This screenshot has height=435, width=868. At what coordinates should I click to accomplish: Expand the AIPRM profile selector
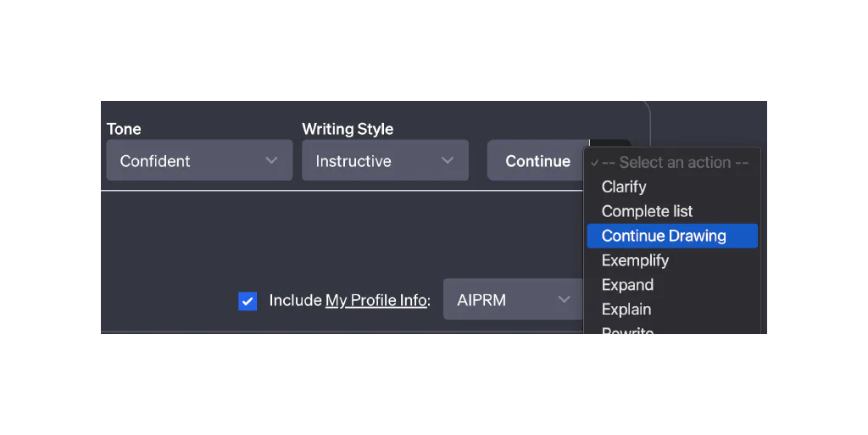(514, 300)
